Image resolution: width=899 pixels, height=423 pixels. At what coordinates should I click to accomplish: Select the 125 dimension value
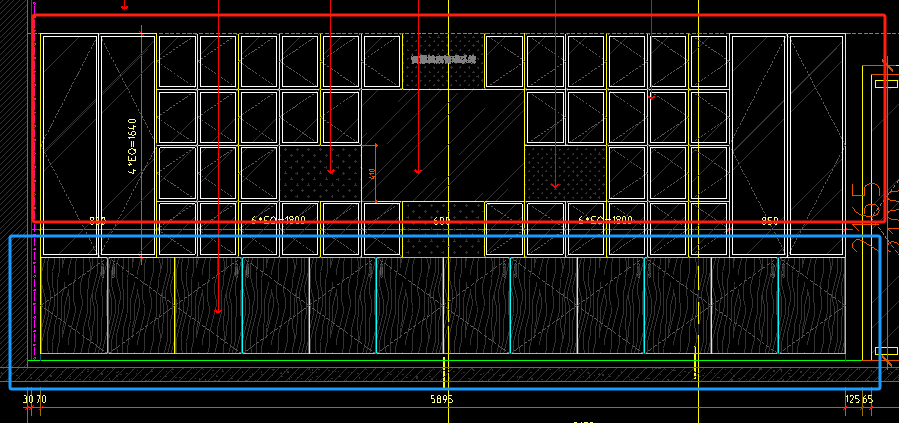(853, 400)
